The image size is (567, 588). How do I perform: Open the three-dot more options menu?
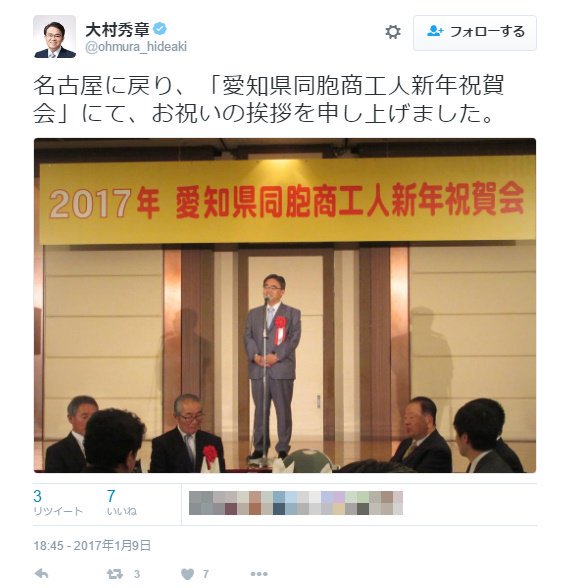coord(259,574)
